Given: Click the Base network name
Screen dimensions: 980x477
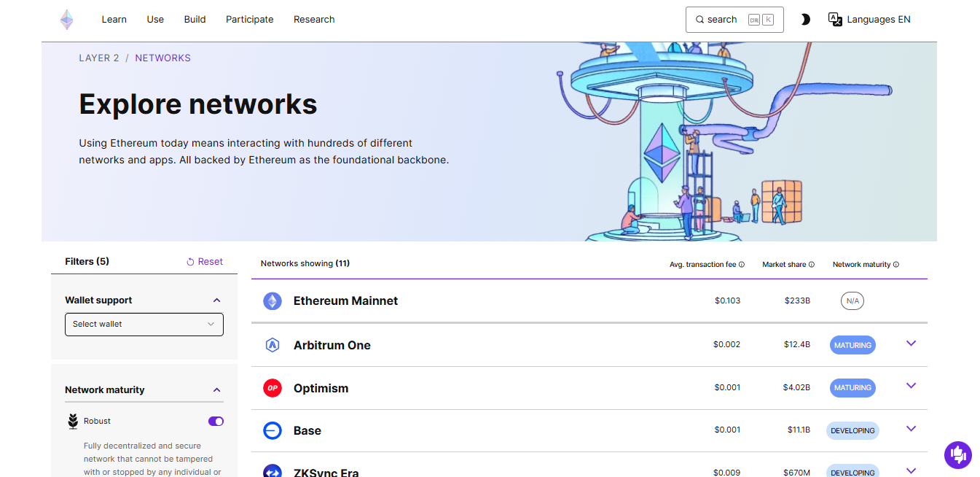Looking at the screenshot, I should click(x=307, y=431).
